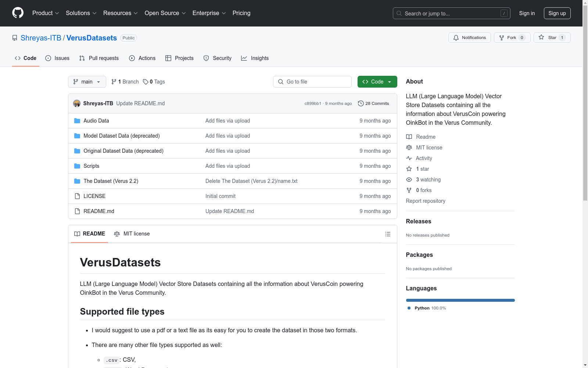Open the green Code dropdown
Viewport: 588px width, 368px height.
377,82
